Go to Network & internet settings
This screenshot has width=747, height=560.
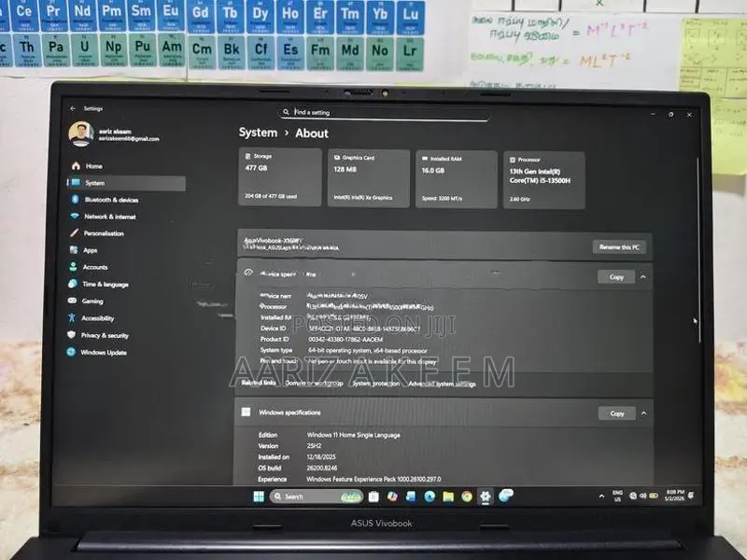104,217
